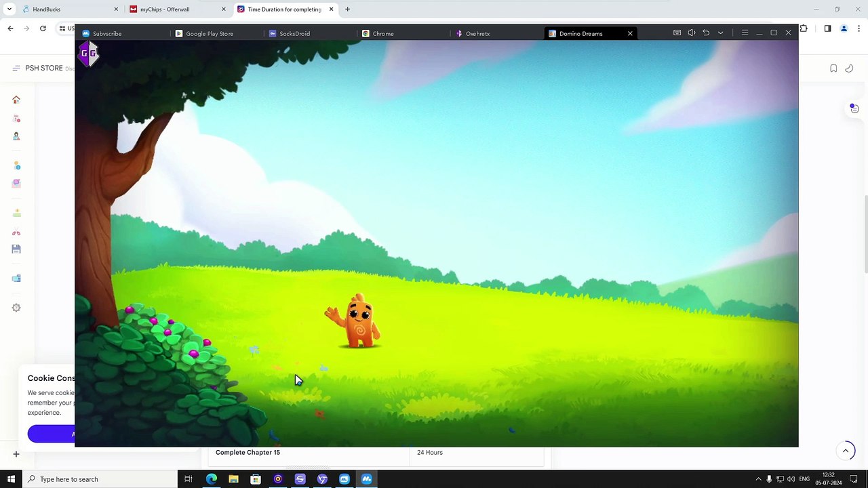Open the emulator keyboard mapping icon

[677, 33]
